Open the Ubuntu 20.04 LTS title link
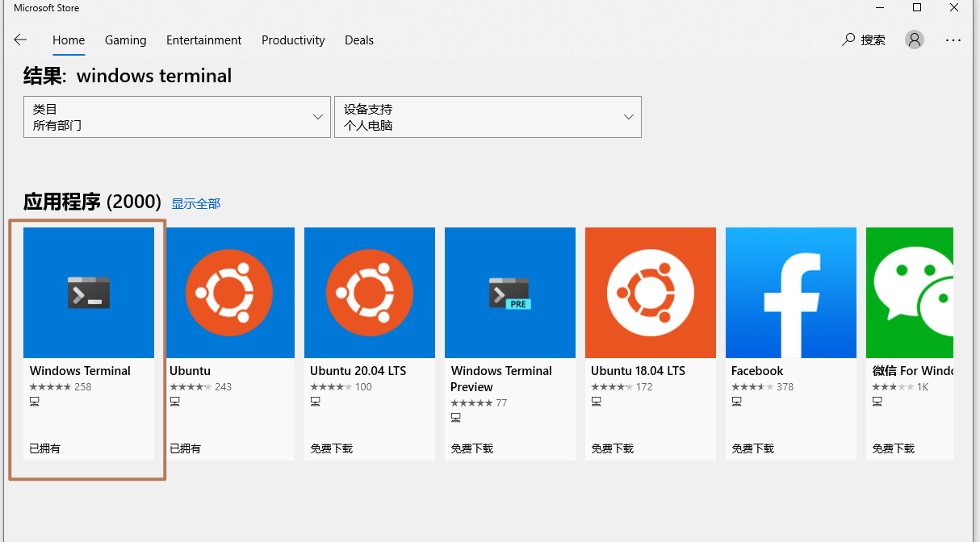980x542 pixels. 358,371
